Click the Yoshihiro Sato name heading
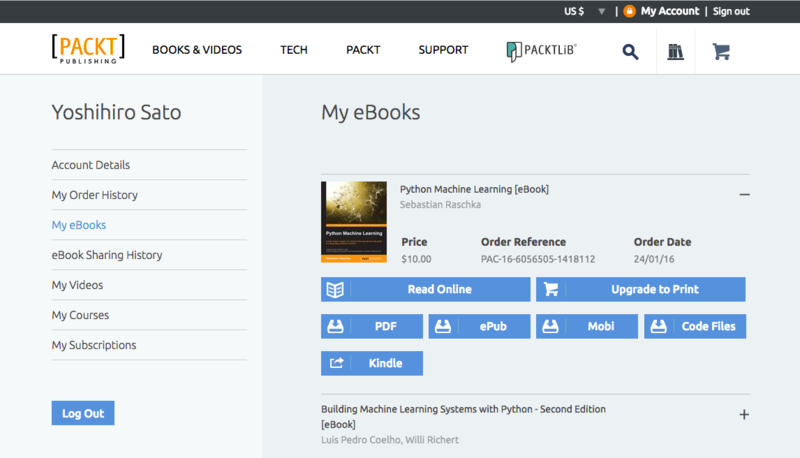This screenshot has height=458, width=800. 116,112
